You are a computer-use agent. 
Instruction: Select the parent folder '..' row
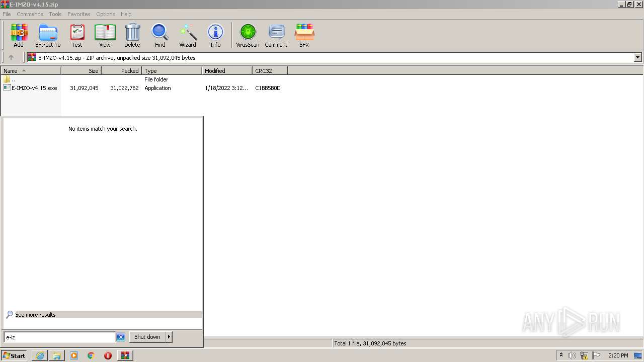point(10,79)
